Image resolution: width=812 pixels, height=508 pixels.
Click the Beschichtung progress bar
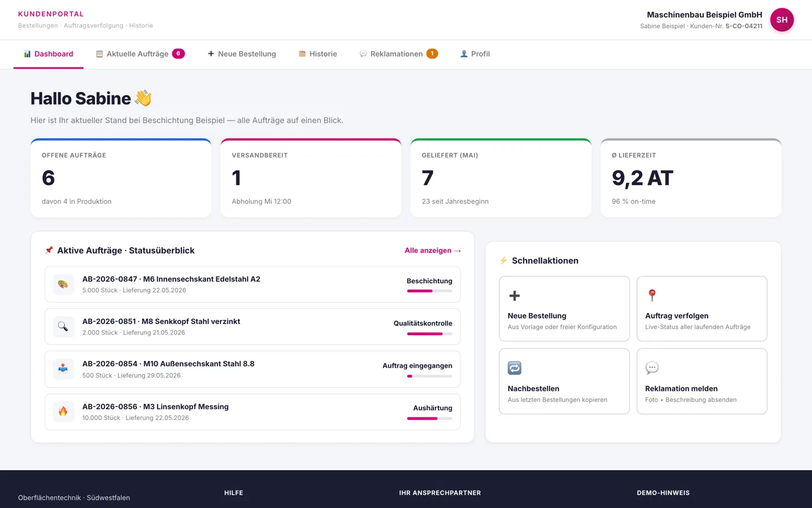point(430,291)
